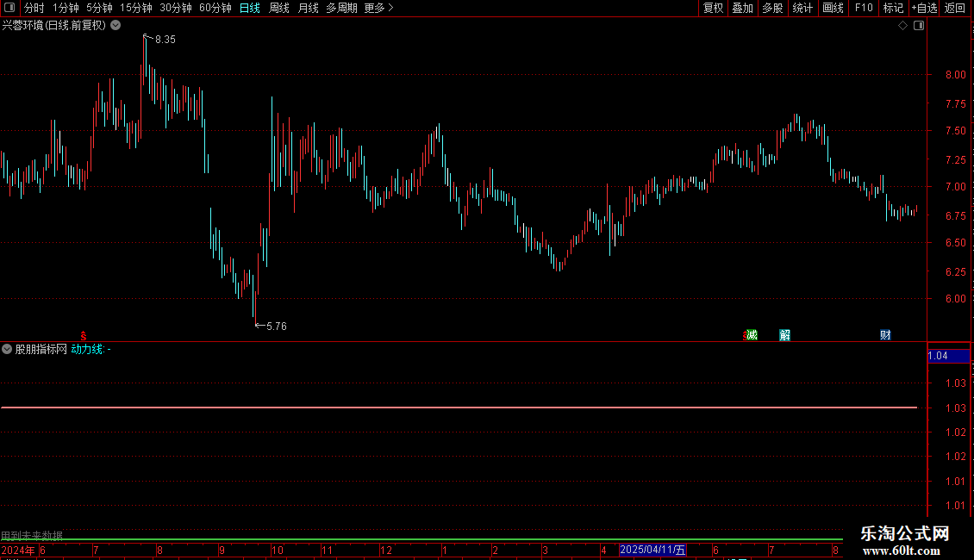The image size is (974, 560).
Task: Open dropdown next to 兴蓉环境 title
Action: [x=116, y=26]
